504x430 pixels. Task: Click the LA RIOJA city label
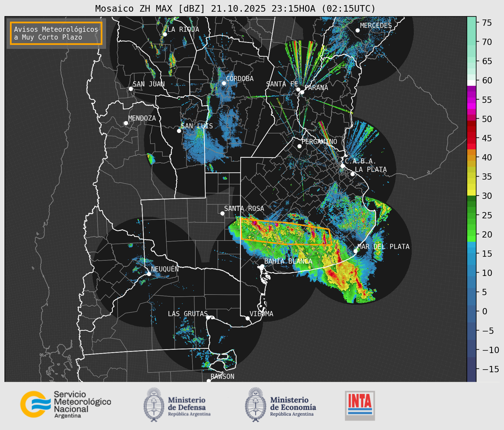183,29
